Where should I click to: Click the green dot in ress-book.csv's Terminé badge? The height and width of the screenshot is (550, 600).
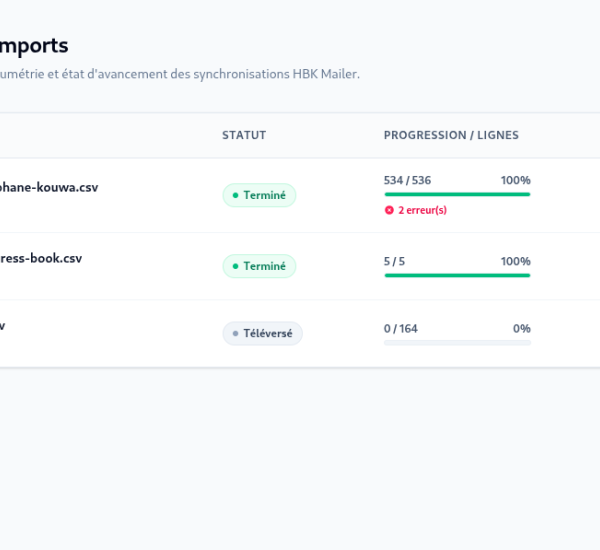(x=235, y=266)
